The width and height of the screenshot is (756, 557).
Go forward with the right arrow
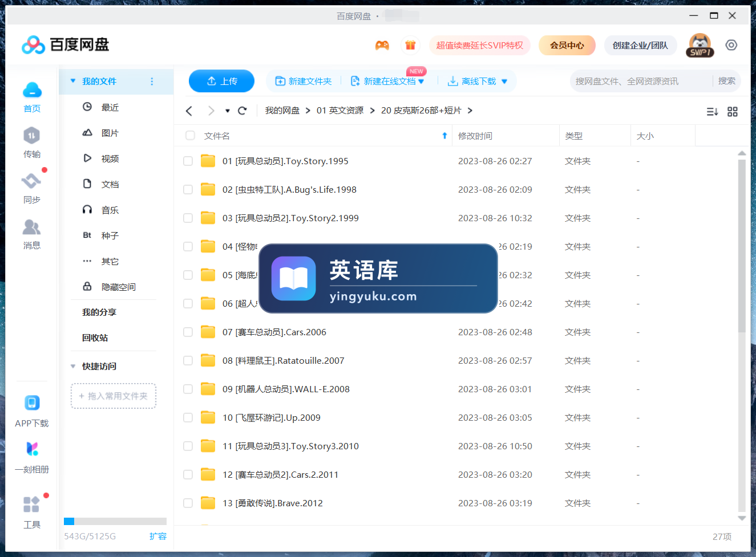tap(211, 111)
